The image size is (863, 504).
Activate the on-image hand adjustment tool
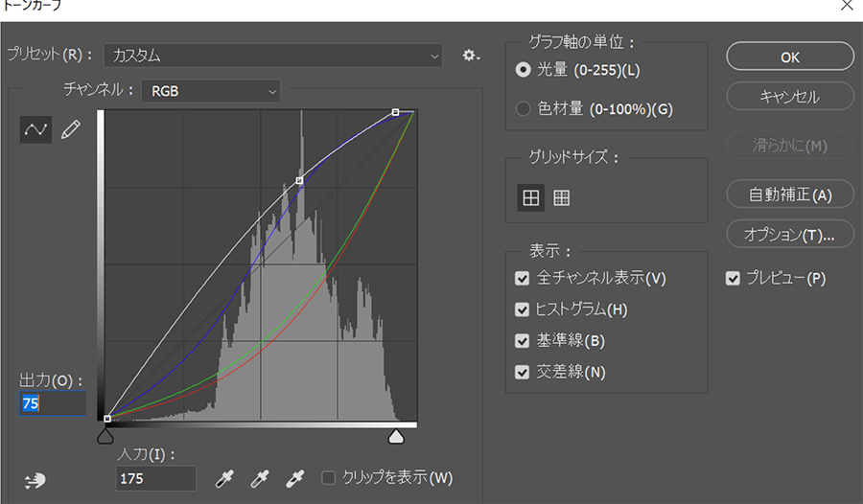[x=35, y=480]
